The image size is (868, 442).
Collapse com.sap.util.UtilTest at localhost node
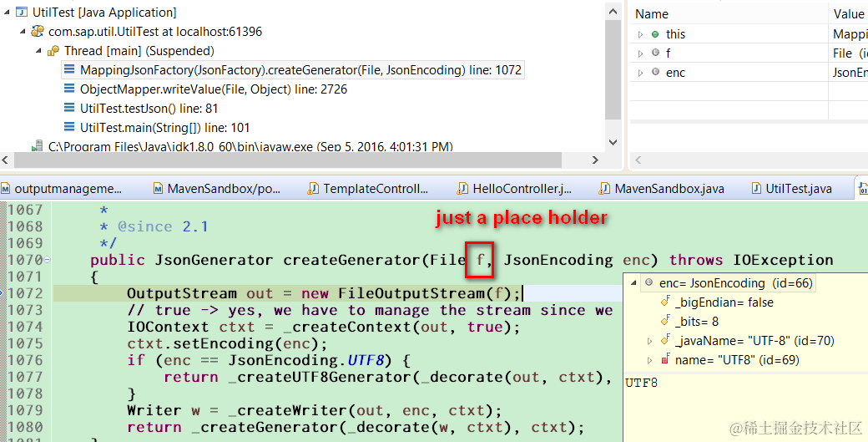[x=23, y=32]
